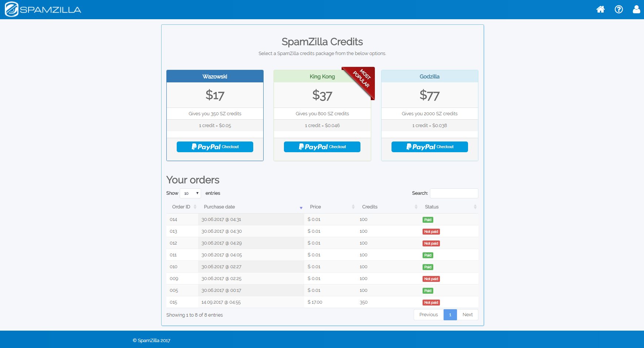Sort table by Status column
644x348 pixels.
pos(449,207)
